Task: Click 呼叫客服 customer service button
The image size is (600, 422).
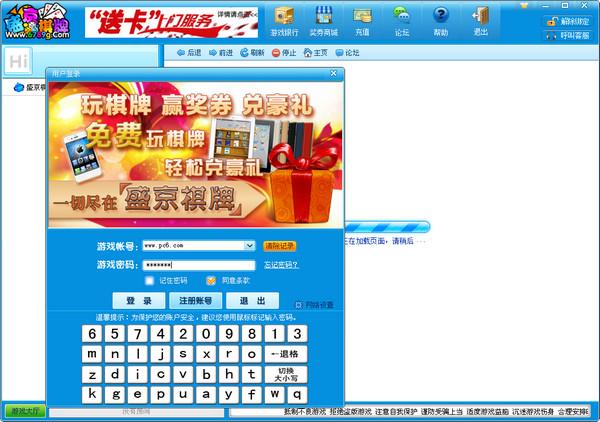Action: [x=568, y=36]
